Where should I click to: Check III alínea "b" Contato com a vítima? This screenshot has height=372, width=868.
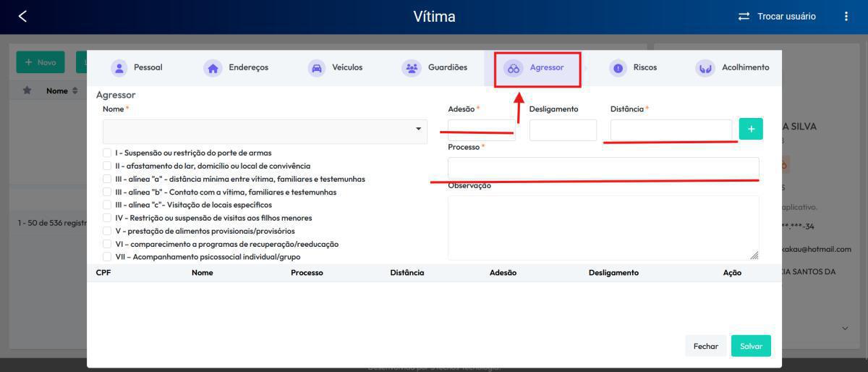(x=107, y=192)
